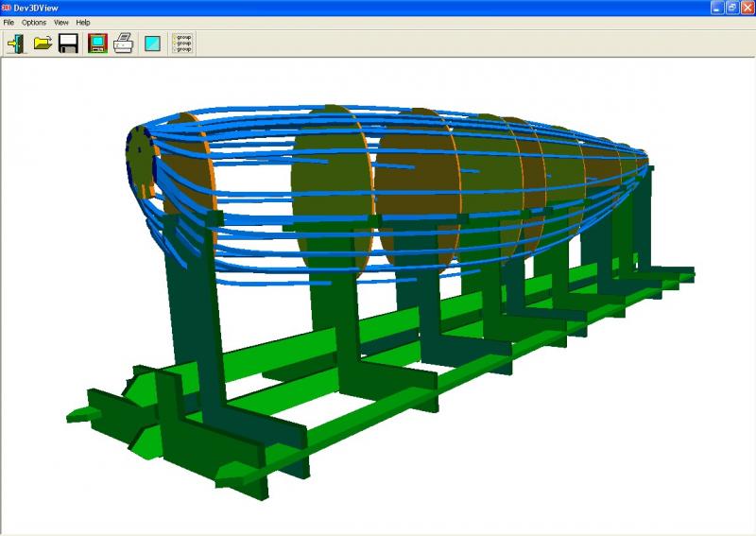The image size is (756, 536).
Task: Open the Help menu
Action: [x=83, y=22]
